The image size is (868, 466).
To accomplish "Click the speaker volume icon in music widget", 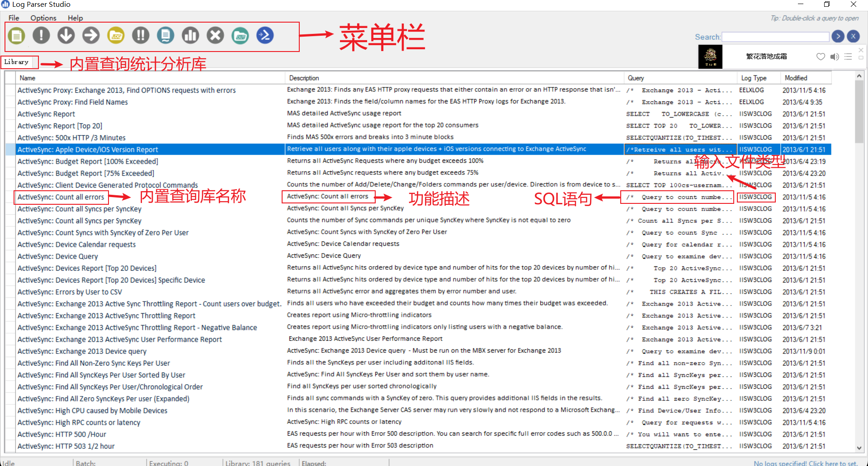I will click(835, 56).
